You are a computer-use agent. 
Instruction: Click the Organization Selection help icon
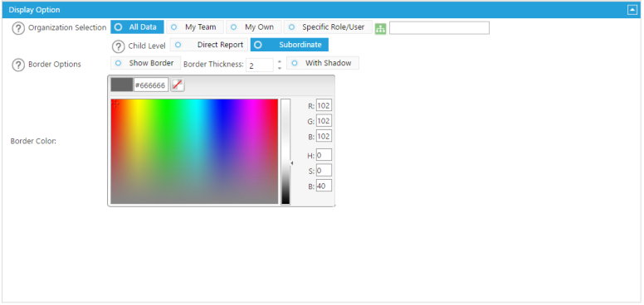[x=18, y=28]
